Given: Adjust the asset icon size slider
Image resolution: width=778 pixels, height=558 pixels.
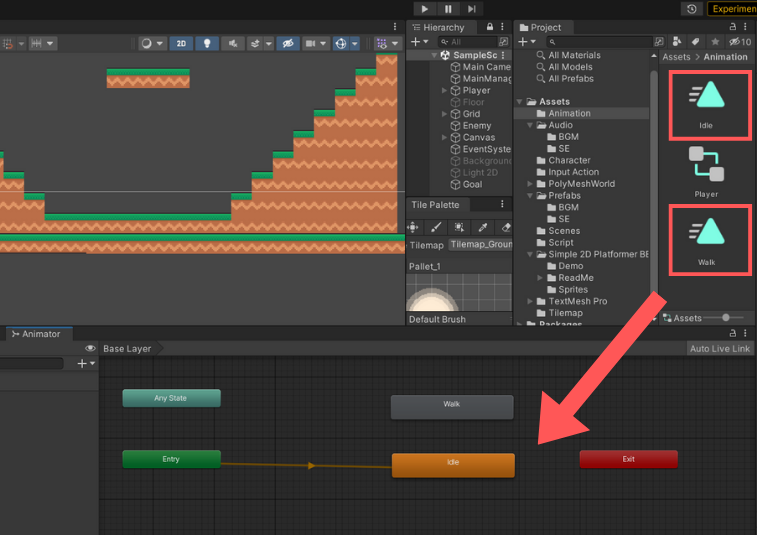Looking at the screenshot, I should coord(726,318).
